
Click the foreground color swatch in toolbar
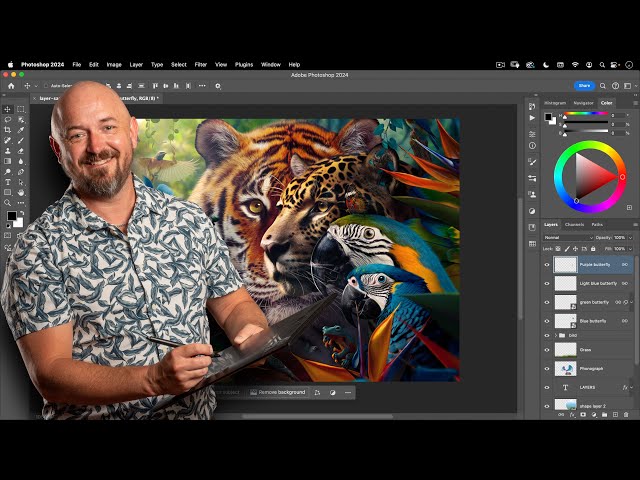11,215
